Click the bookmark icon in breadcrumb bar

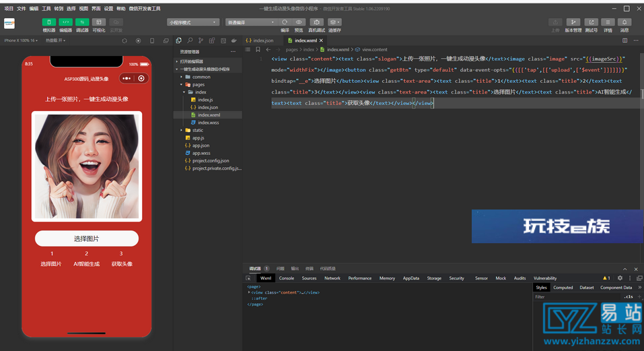(258, 49)
